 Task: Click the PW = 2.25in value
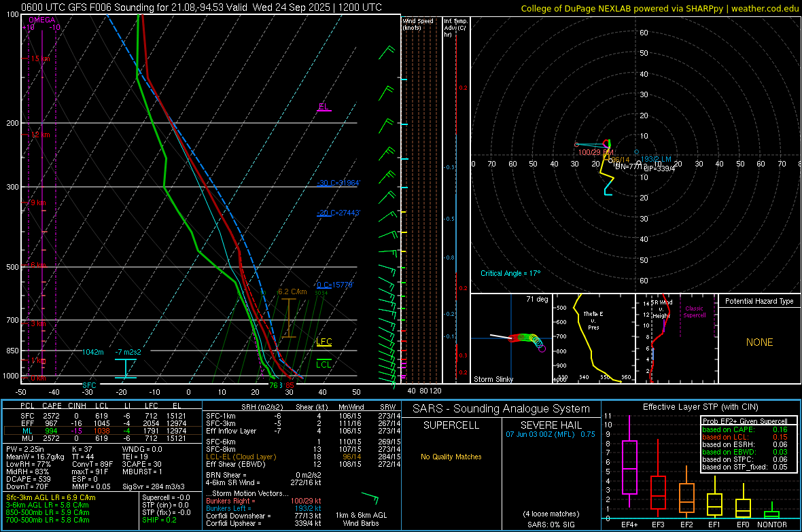[x=25, y=449]
